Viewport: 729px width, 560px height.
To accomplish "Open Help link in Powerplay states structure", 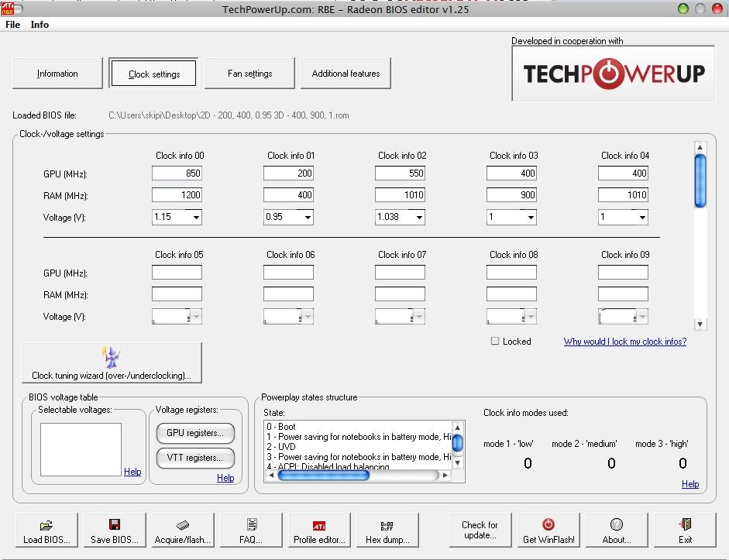I will click(690, 484).
